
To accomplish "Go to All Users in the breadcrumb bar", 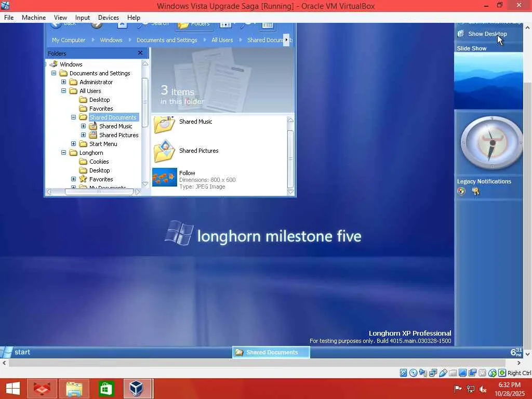I will (222, 40).
